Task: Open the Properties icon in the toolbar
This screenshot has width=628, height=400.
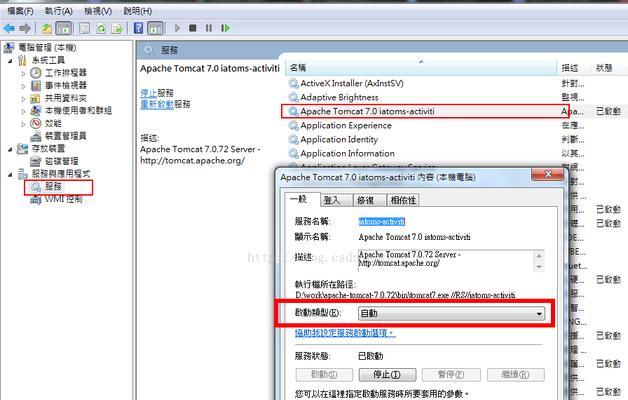Action: (x=85, y=28)
